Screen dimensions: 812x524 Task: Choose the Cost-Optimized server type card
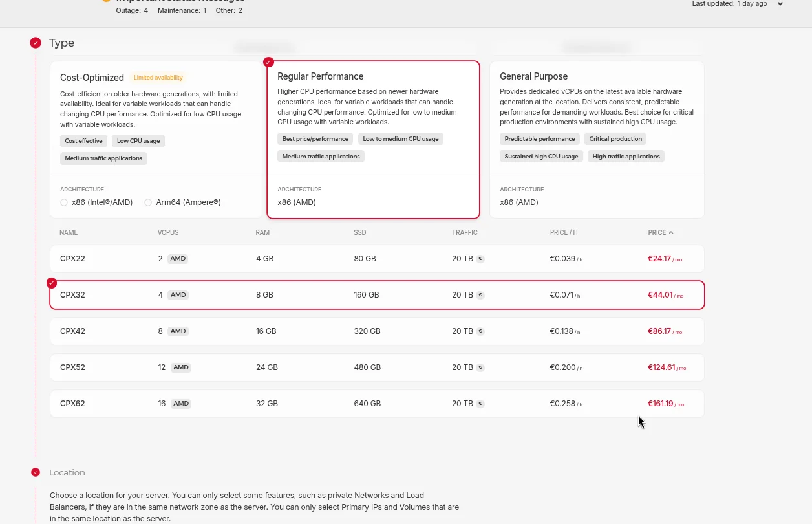tap(156, 140)
